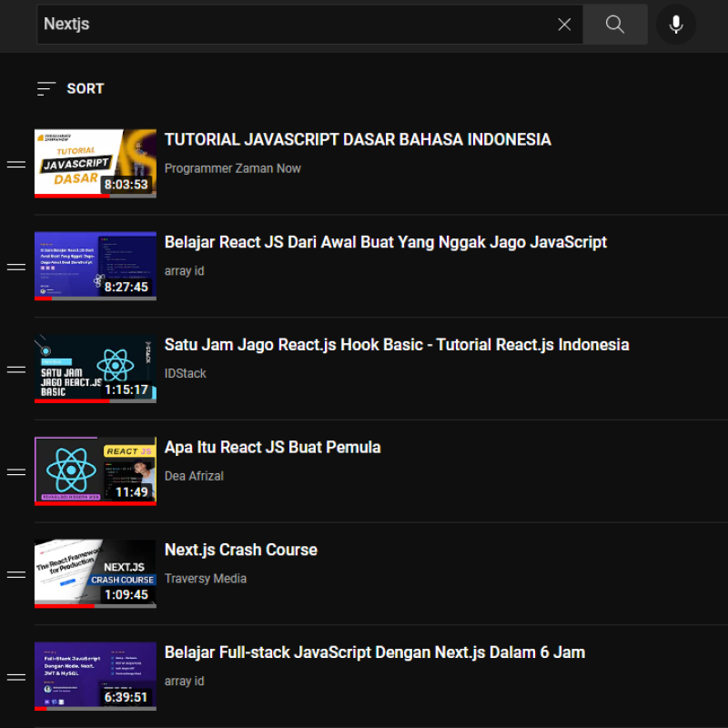Screen dimensions: 728x728
Task: Open title Next.js Crash Course
Action: click(x=240, y=550)
